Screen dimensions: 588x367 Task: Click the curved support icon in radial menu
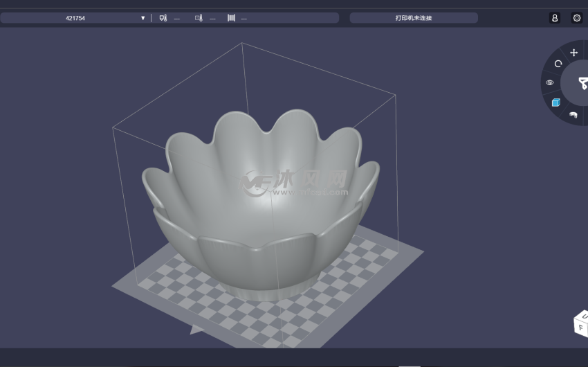573,114
